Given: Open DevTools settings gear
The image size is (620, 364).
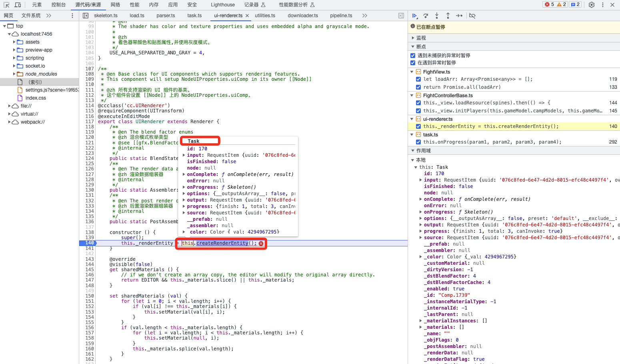Looking at the screenshot, I should click(x=592, y=5).
